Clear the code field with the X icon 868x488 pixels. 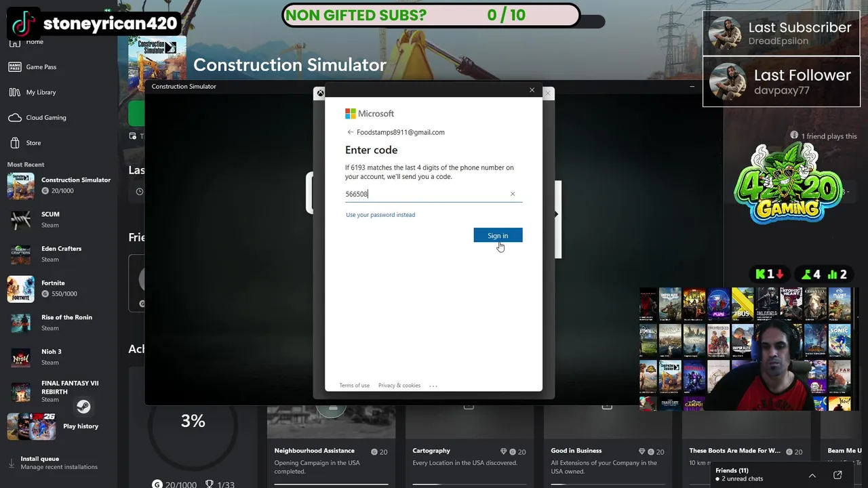513,194
